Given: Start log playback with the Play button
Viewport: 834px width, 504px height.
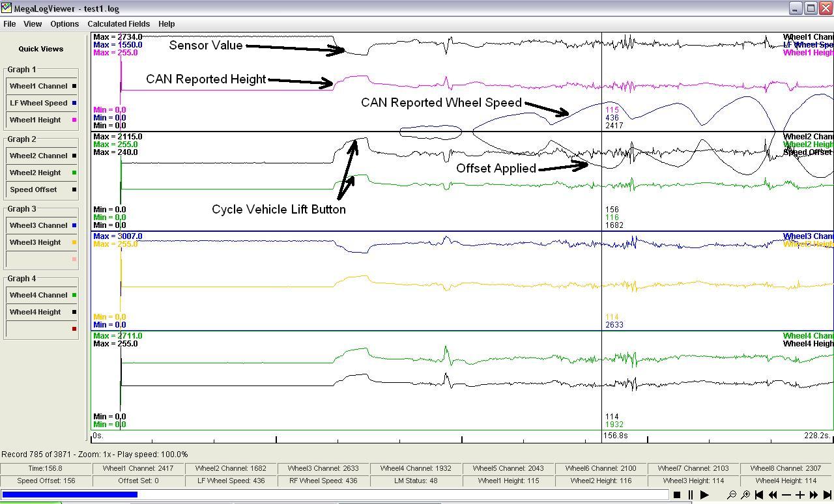Looking at the screenshot, I should tap(704, 495).
